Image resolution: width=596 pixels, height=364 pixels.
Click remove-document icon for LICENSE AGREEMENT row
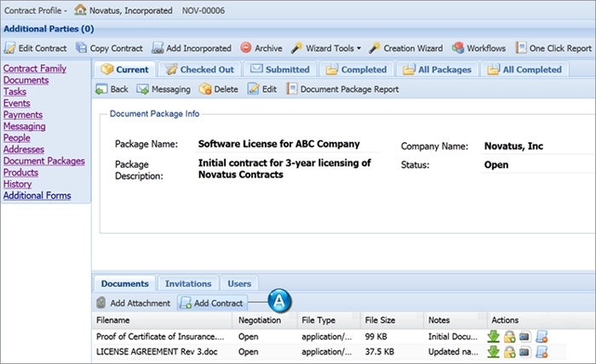[x=542, y=352]
